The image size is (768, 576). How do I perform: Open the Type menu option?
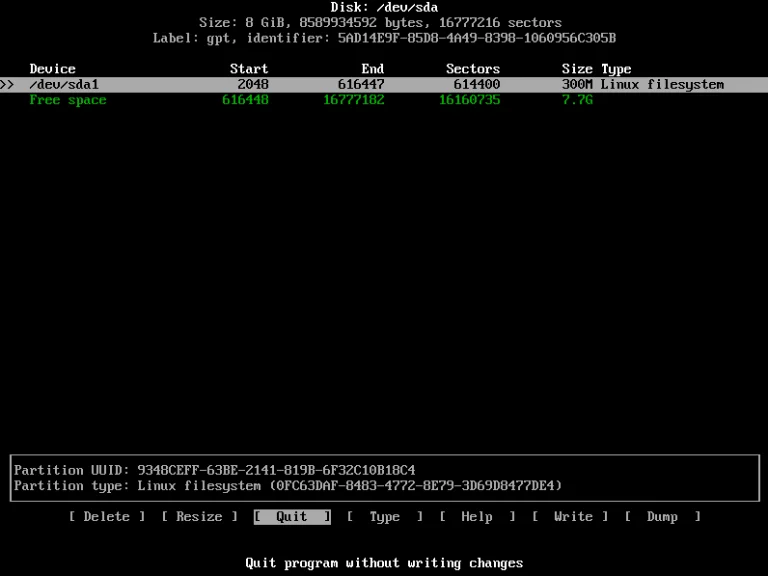click(x=384, y=517)
